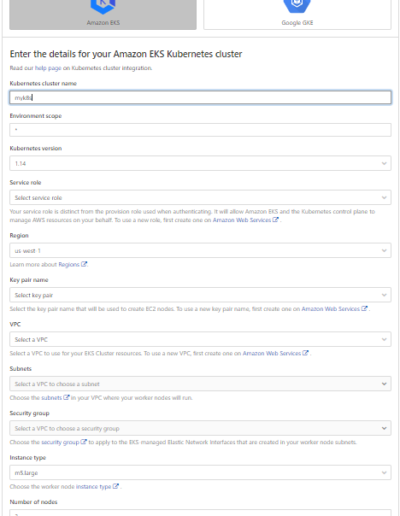
Task: Open Amazon Web Services link under VPC
Action: click(x=272, y=353)
